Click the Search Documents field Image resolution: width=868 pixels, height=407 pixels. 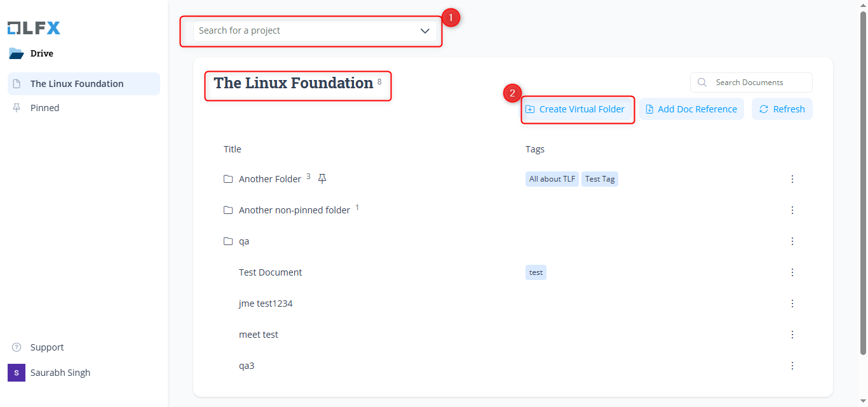click(x=756, y=83)
